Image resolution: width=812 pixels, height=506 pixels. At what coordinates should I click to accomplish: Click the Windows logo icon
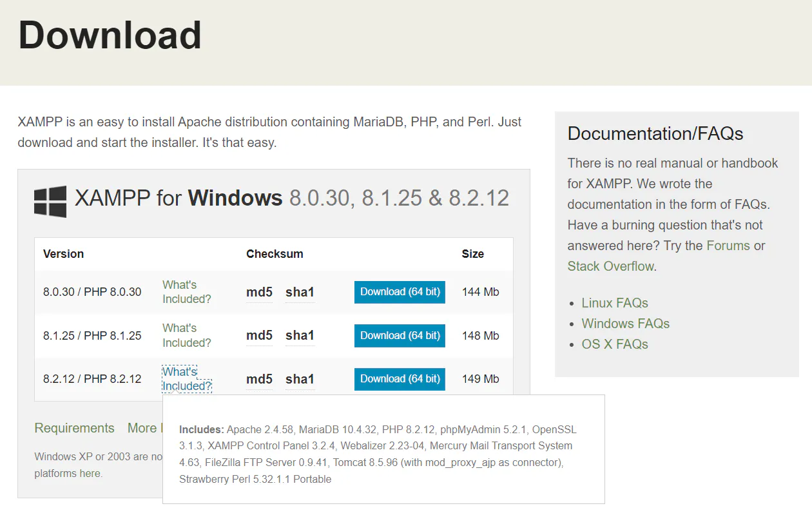[50, 201]
